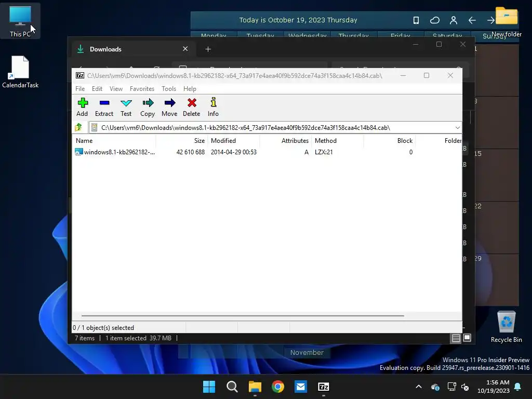
Task: Open the Help menu
Action: pos(190,88)
